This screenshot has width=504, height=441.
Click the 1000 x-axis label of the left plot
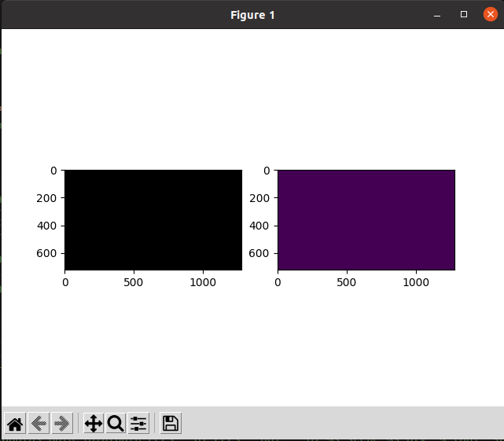pyautogui.click(x=203, y=282)
